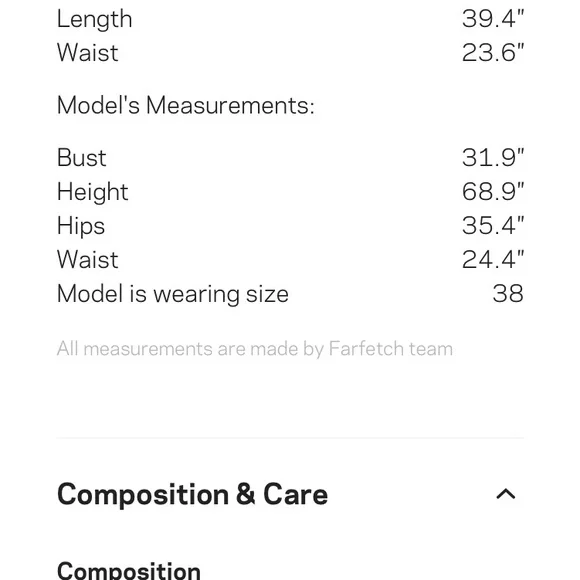Image resolution: width=580 pixels, height=580 pixels.
Task: Click the model's Waist label above wearing size
Action: click(88, 260)
